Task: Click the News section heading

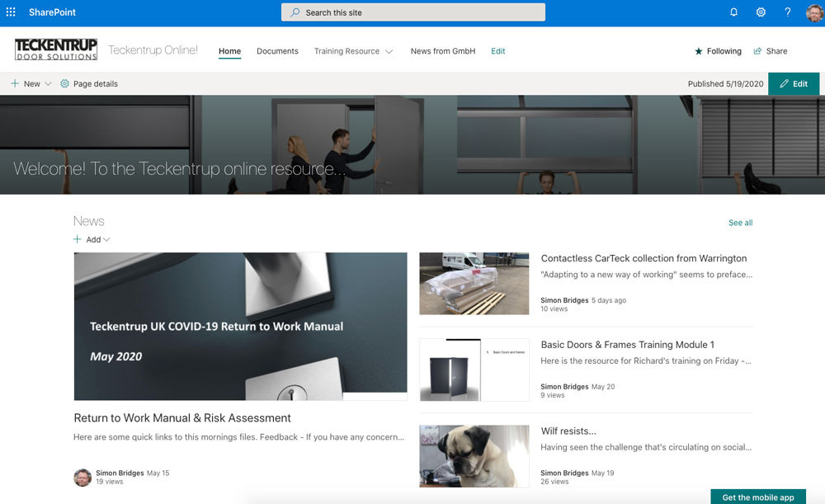Action: (89, 221)
